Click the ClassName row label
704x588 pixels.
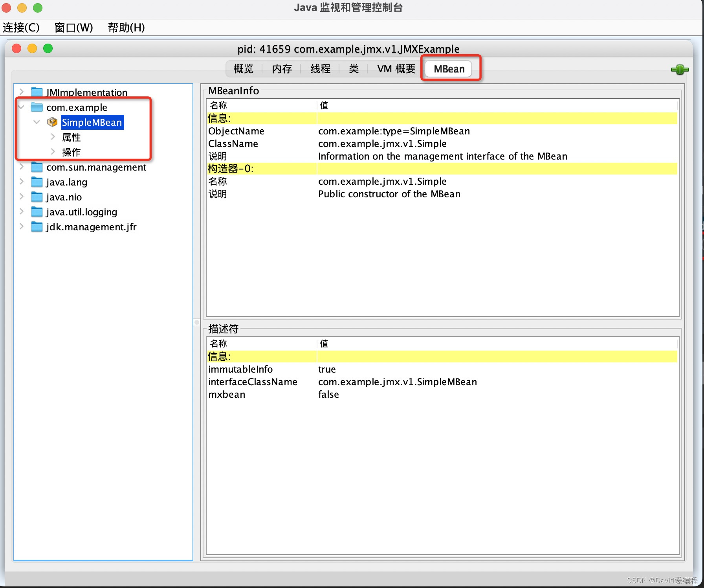tap(233, 143)
